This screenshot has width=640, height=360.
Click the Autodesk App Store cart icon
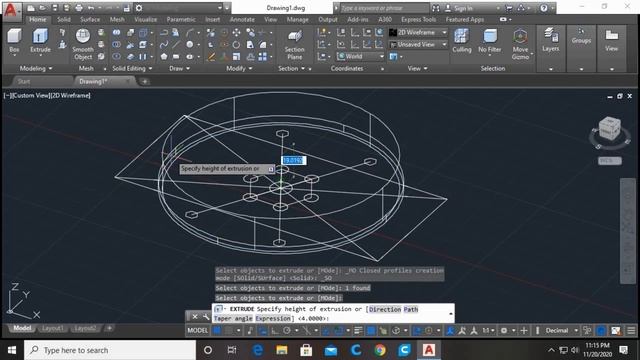click(509, 8)
